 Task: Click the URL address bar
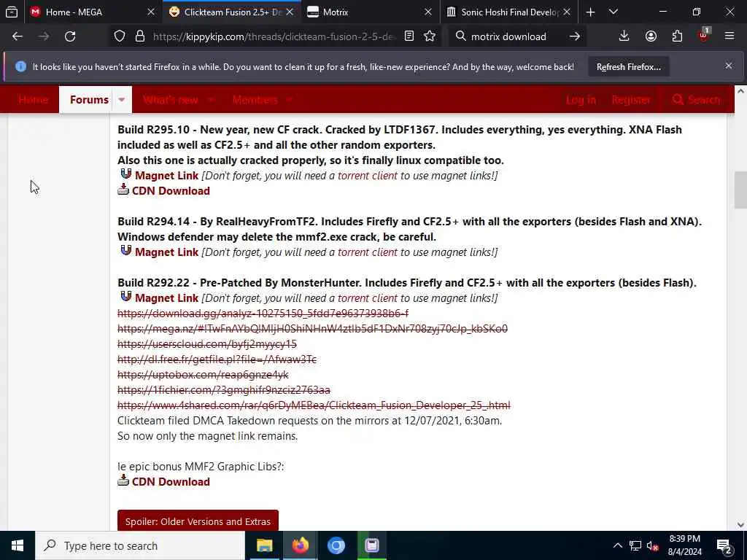[274, 36]
